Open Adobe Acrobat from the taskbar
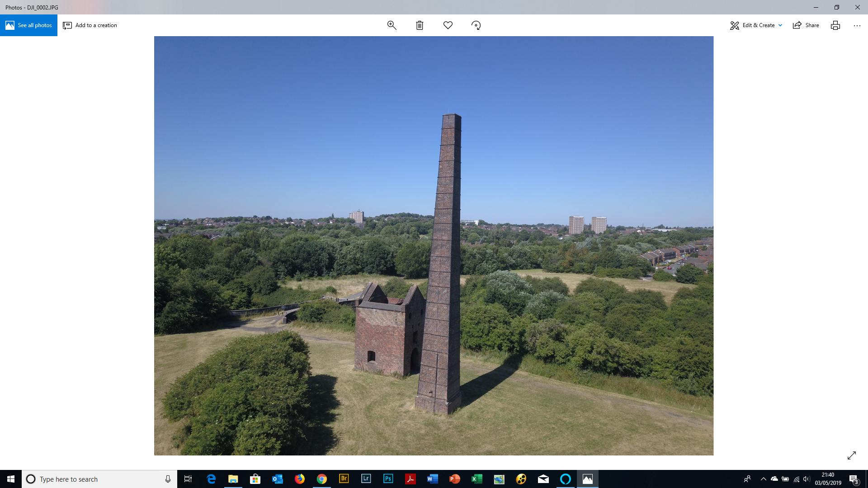The image size is (868, 488). [410, 479]
